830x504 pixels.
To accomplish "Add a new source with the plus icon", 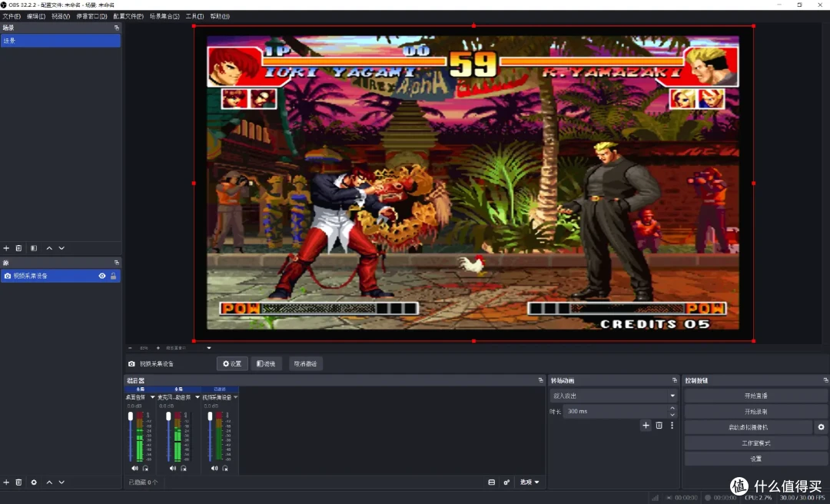I will tap(6, 482).
